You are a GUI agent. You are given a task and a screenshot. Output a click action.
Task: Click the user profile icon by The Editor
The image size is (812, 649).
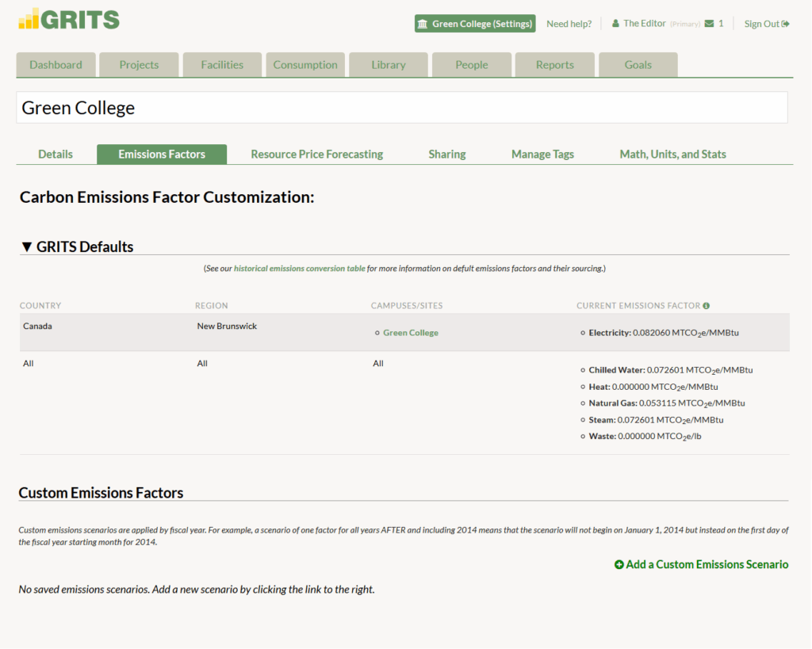click(615, 24)
